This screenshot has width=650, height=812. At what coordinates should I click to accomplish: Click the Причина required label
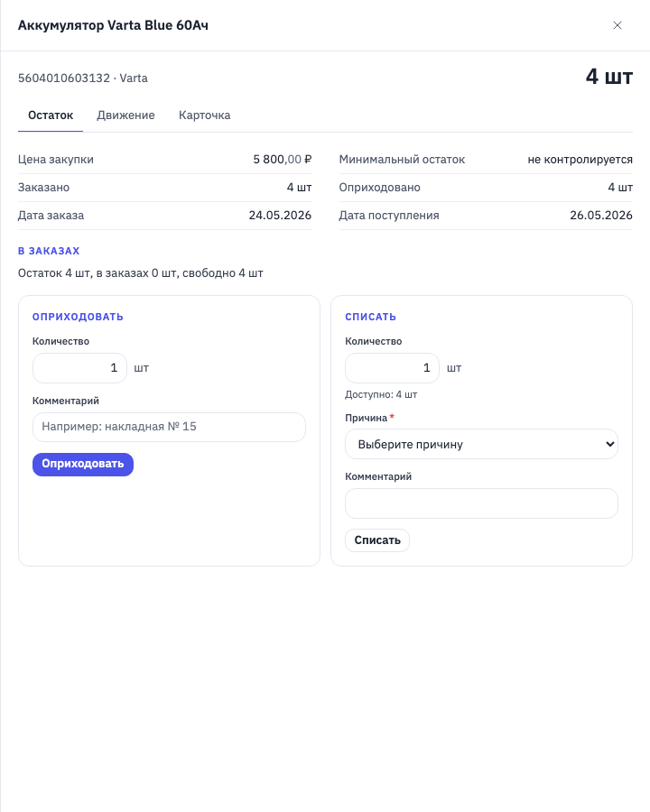[x=369, y=418]
